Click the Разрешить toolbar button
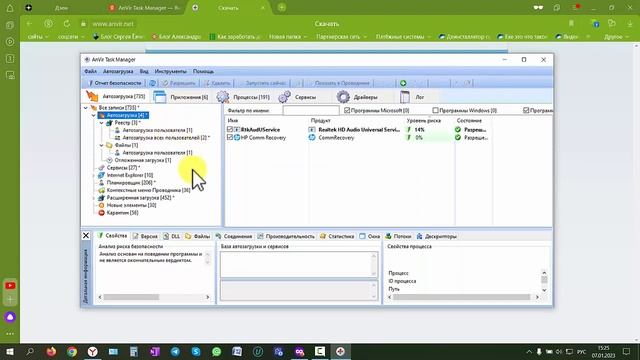640x360 pixels. click(179, 83)
